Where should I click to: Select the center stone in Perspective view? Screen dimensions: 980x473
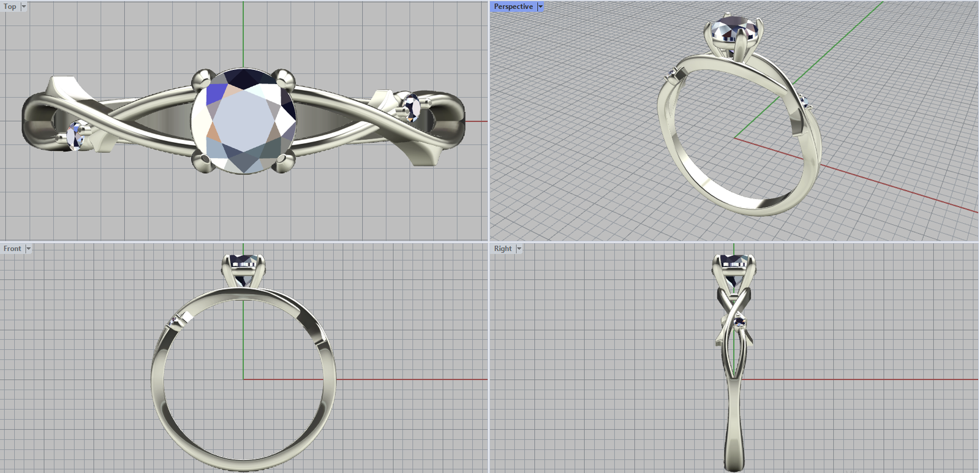coord(733,29)
